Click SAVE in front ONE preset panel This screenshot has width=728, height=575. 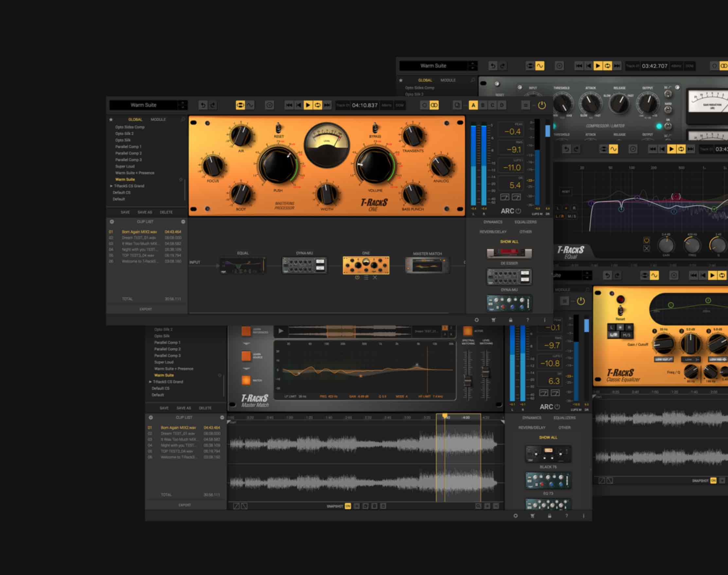(x=125, y=213)
